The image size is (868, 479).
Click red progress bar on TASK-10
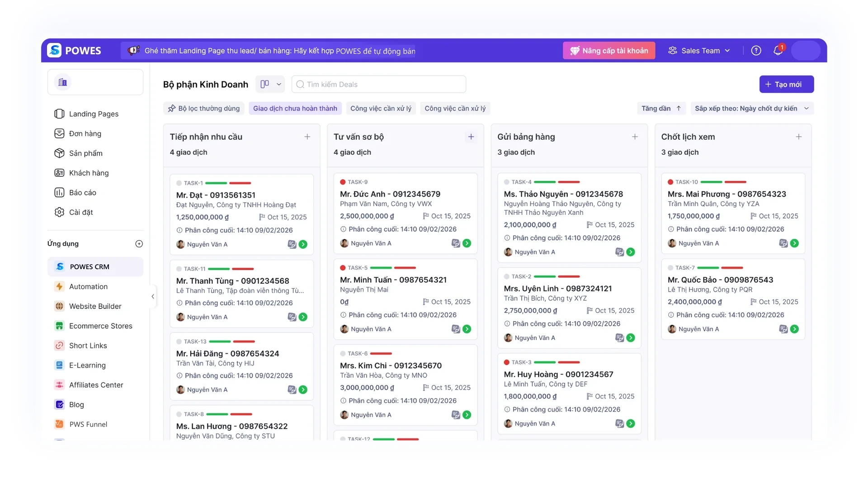click(x=735, y=182)
